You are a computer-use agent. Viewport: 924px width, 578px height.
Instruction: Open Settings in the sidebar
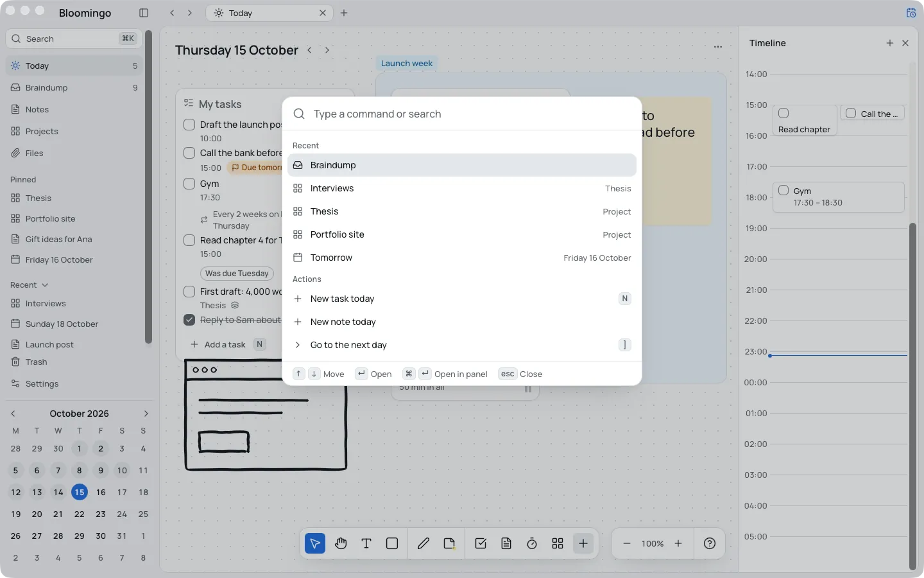coord(74,384)
